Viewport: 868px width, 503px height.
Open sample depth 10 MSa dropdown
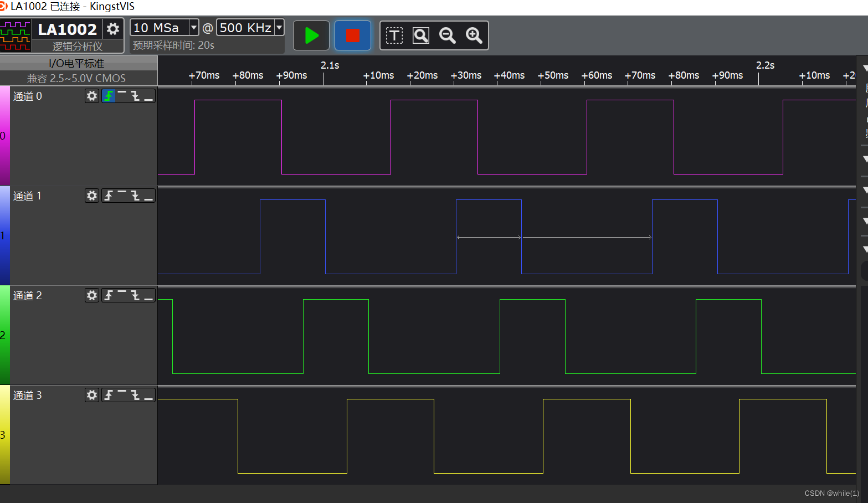coord(194,27)
